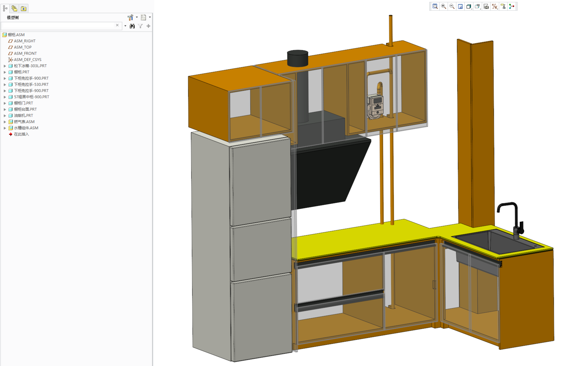Select the 57哑黑中柜-900.PRT part
This screenshot has width=588, height=366.
pos(31,97)
